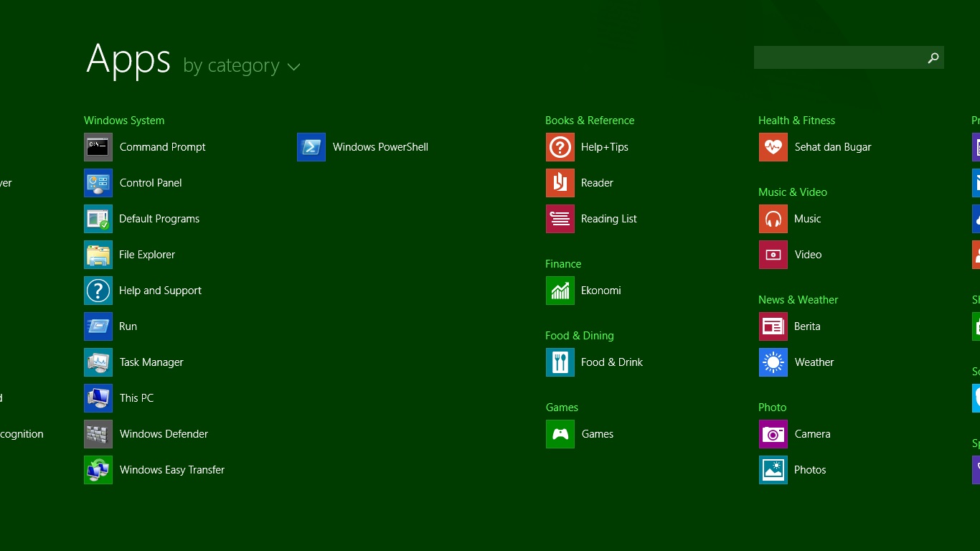Select the Windows System category header
The height and width of the screenshot is (551, 980).
click(124, 121)
